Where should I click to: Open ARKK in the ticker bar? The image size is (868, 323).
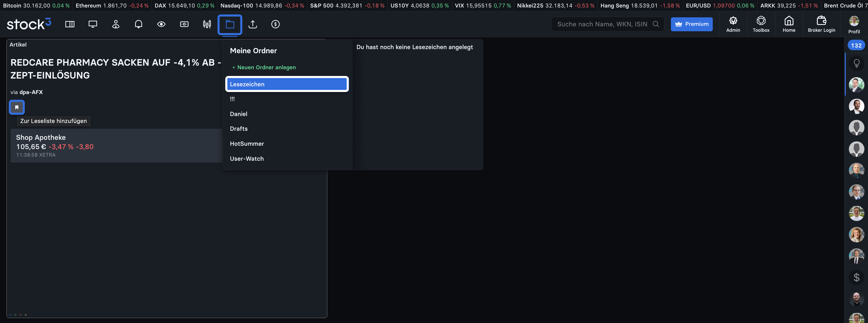point(789,5)
